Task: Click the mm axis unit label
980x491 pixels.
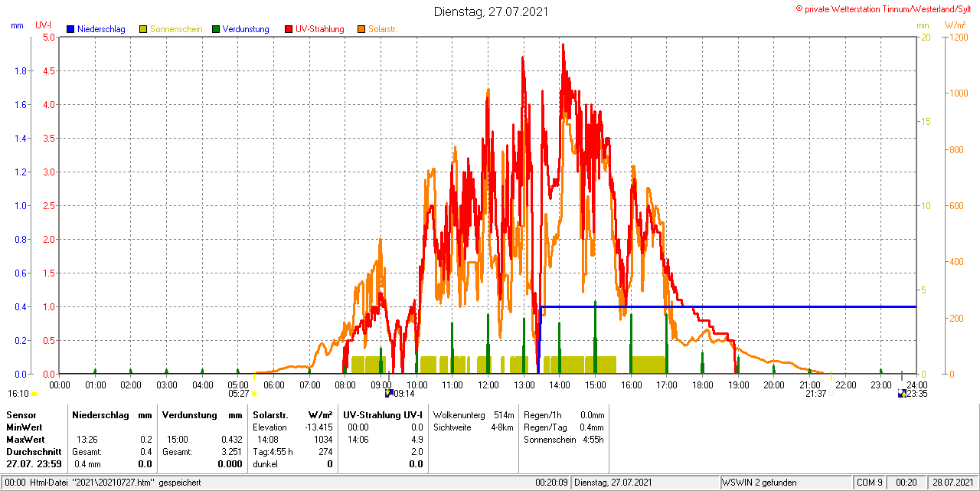Action: click(x=17, y=25)
